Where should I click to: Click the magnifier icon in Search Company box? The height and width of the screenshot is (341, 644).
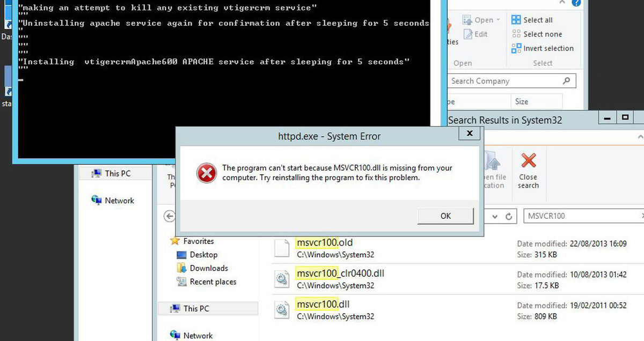(x=566, y=81)
